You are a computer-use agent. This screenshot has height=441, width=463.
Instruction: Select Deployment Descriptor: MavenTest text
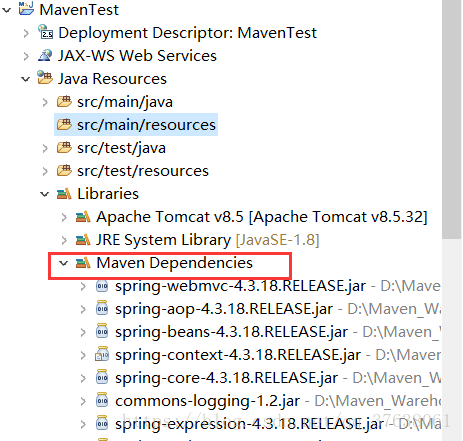tap(187, 33)
